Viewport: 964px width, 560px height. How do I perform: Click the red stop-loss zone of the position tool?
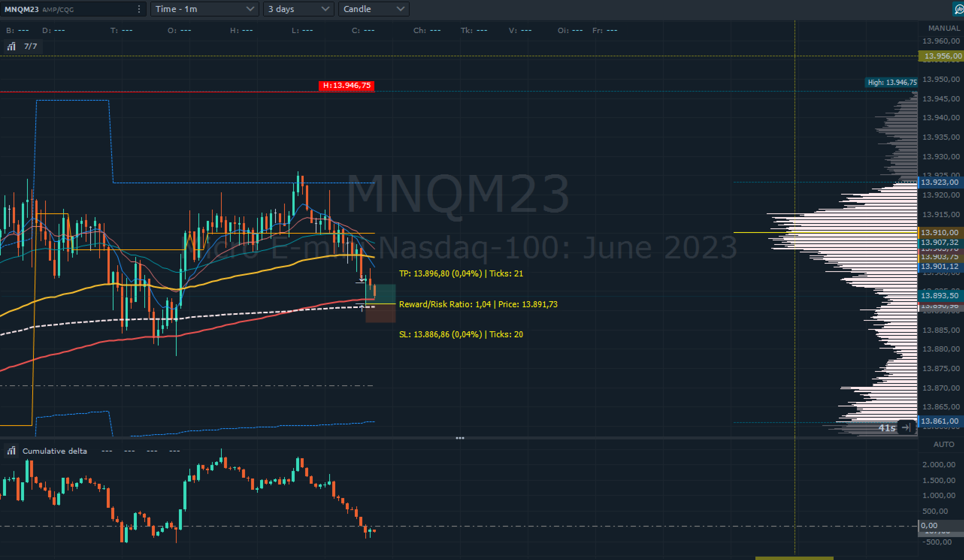point(381,313)
